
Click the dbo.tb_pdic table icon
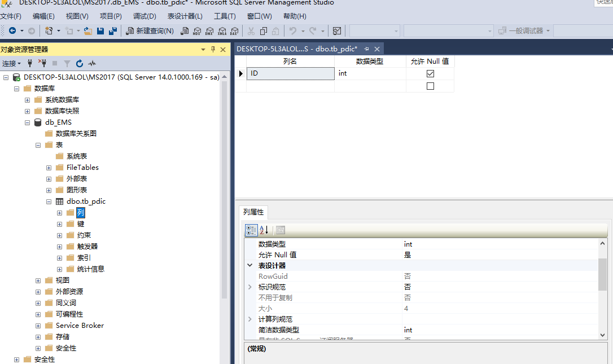[59, 201]
